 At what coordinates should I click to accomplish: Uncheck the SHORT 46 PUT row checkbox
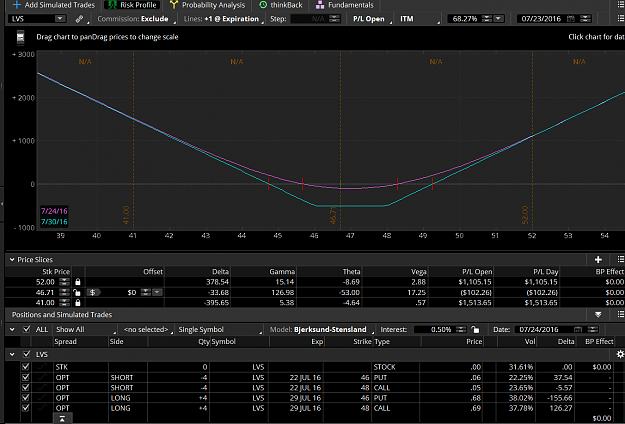[26, 377]
